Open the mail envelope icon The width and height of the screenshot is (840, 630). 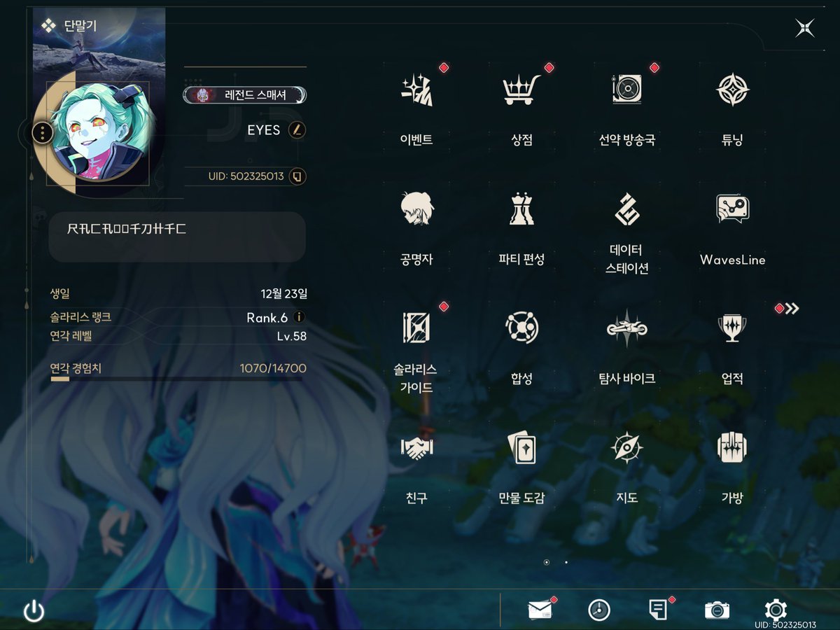[540, 610]
